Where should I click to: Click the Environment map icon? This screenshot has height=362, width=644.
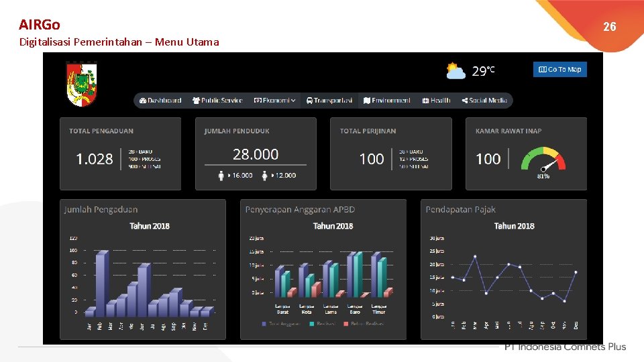click(367, 101)
